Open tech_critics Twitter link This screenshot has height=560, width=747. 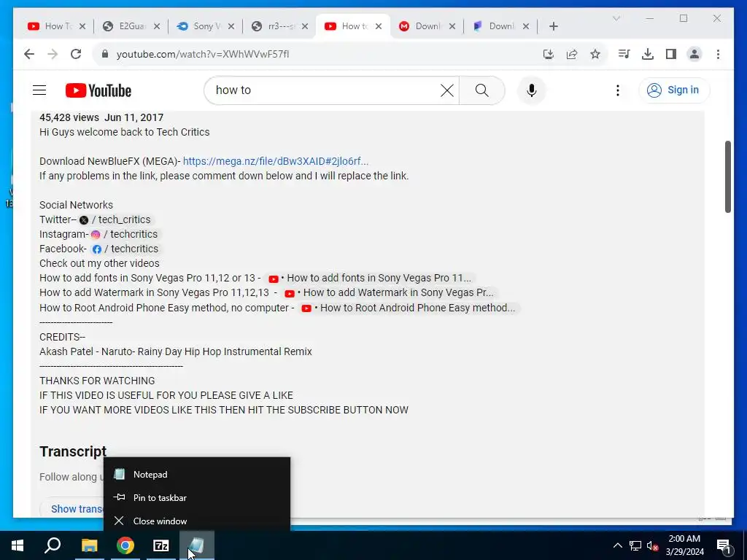(x=115, y=219)
